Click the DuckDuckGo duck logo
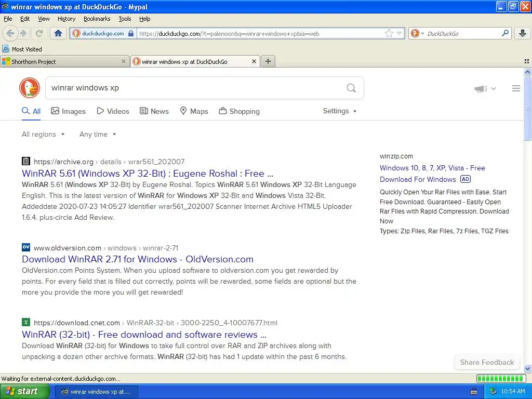 click(x=30, y=88)
